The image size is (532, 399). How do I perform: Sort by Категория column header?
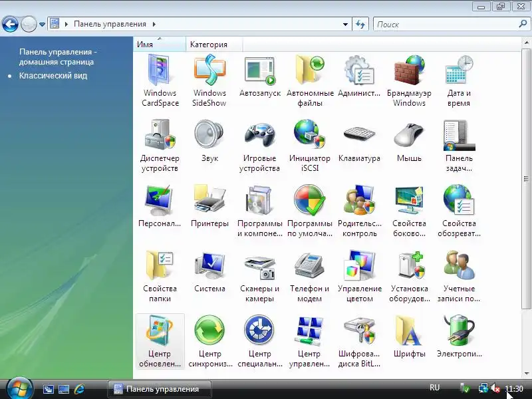pos(214,44)
